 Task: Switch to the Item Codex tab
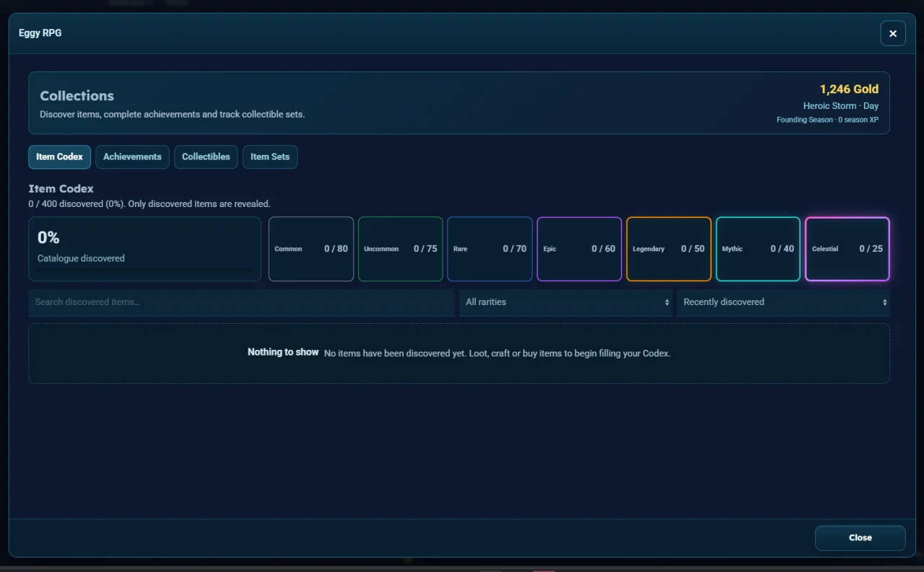[59, 157]
